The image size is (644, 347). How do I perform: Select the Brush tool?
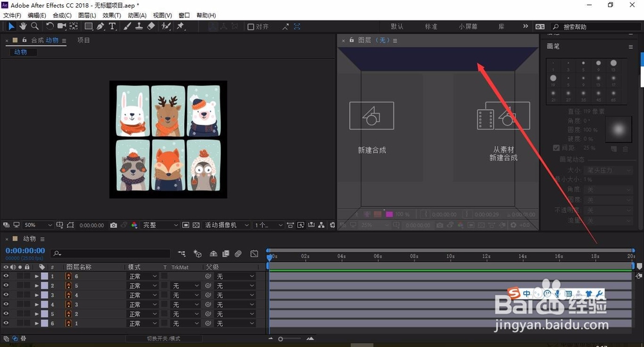[x=128, y=26]
